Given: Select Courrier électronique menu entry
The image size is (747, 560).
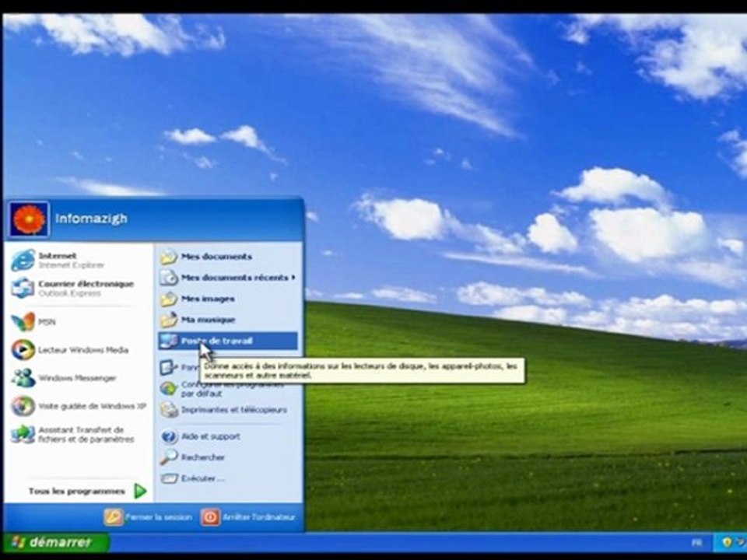Looking at the screenshot, I should (x=80, y=288).
